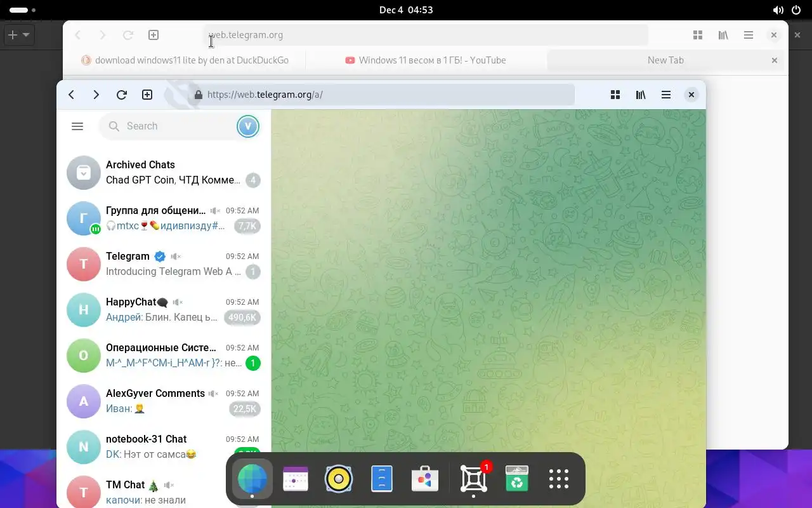Reload the Telegram web page
Image resolution: width=812 pixels, height=508 pixels.
pyautogui.click(x=122, y=95)
